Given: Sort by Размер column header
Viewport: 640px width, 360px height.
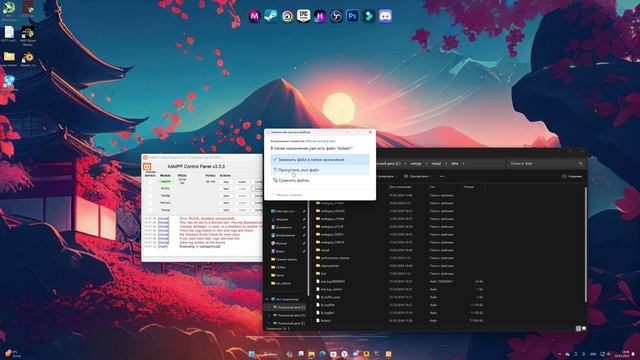Looking at the screenshot, I should (x=469, y=187).
